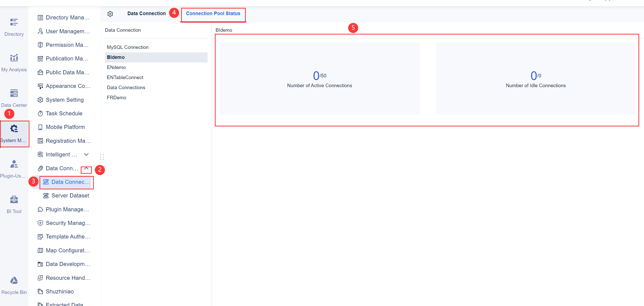This screenshot has width=644, height=306.
Task: Select the BIdemo connection
Action: pos(115,57)
